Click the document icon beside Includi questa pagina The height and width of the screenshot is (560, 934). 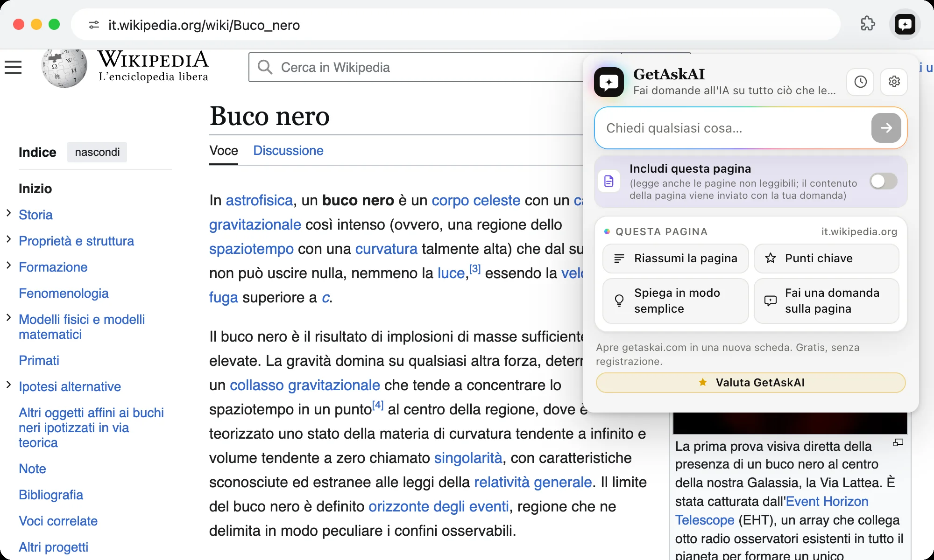[x=609, y=181]
